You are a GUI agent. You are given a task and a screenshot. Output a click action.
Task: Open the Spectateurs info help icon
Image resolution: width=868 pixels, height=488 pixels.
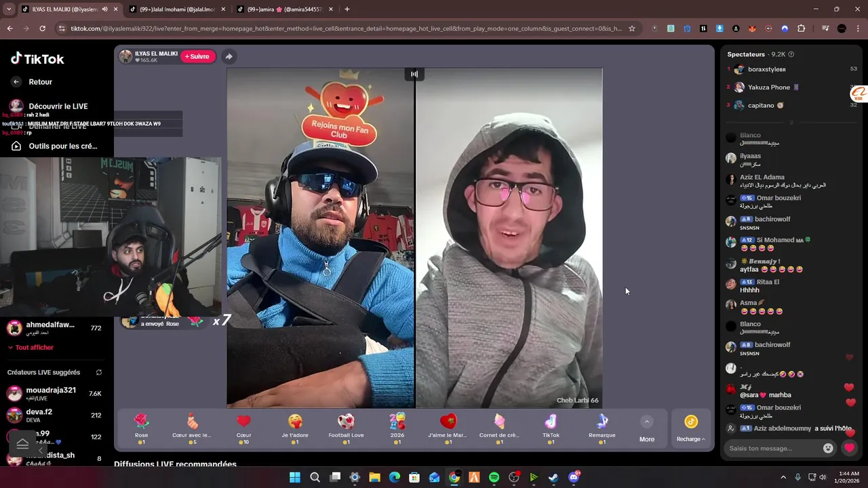point(791,54)
